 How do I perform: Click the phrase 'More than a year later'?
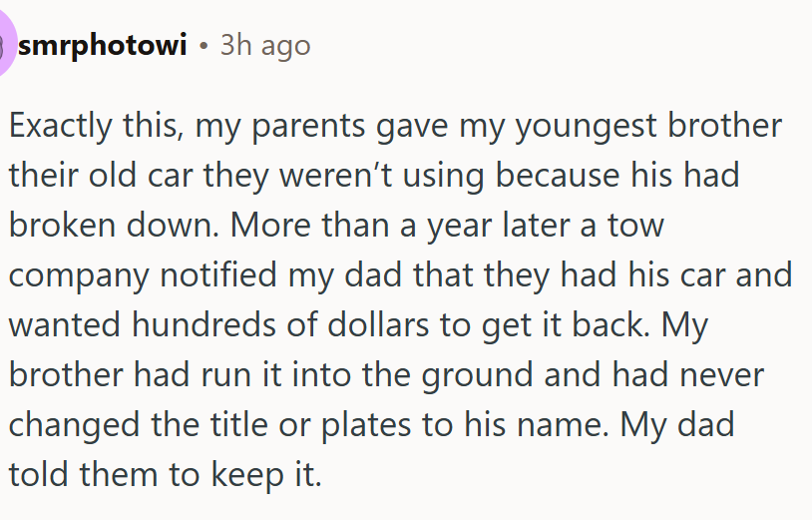pos(412,226)
